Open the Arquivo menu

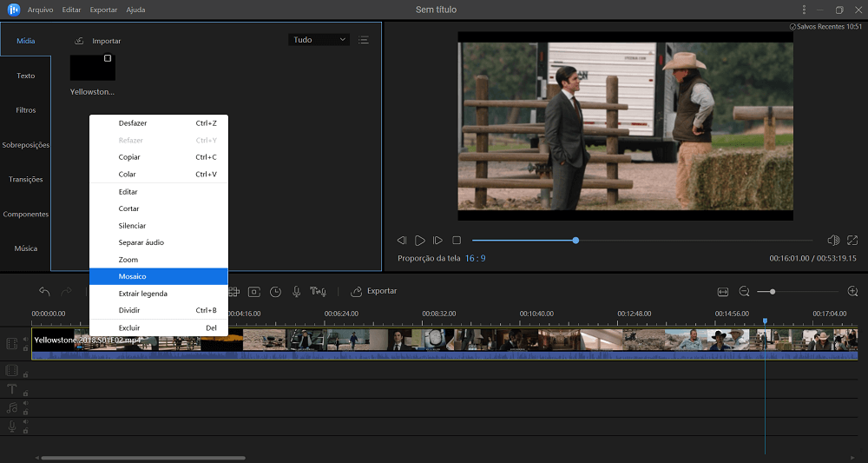(x=41, y=10)
